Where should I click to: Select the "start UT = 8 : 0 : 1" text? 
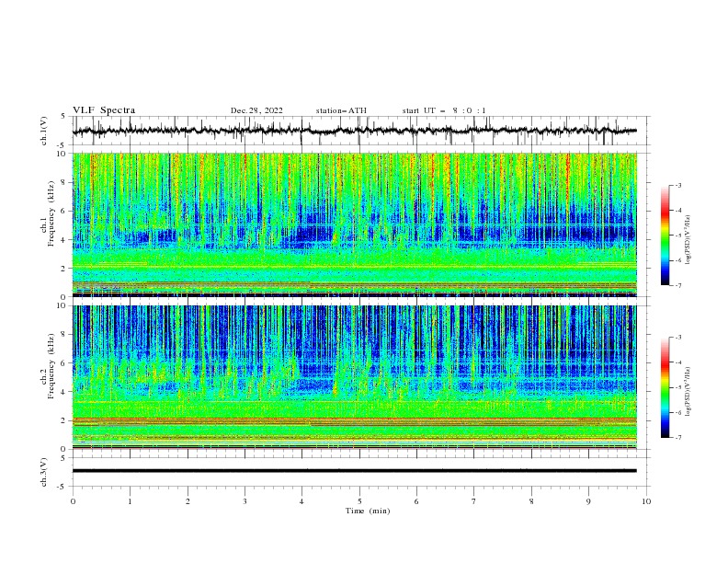(x=444, y=110)
